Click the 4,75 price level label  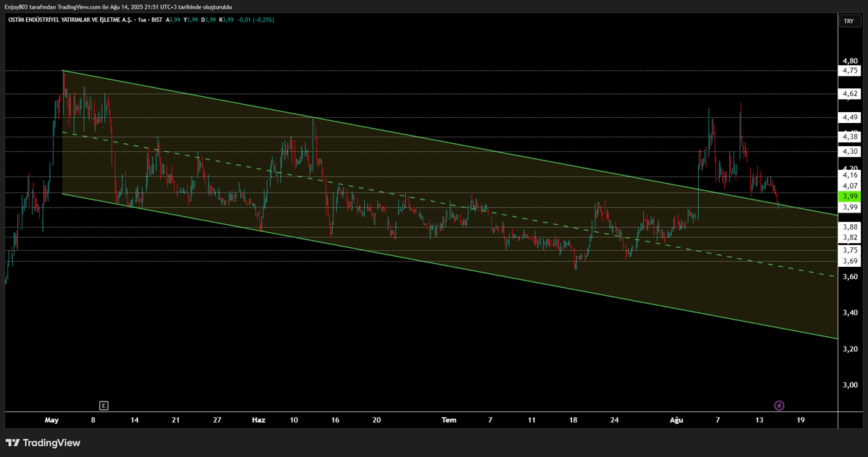850,71
